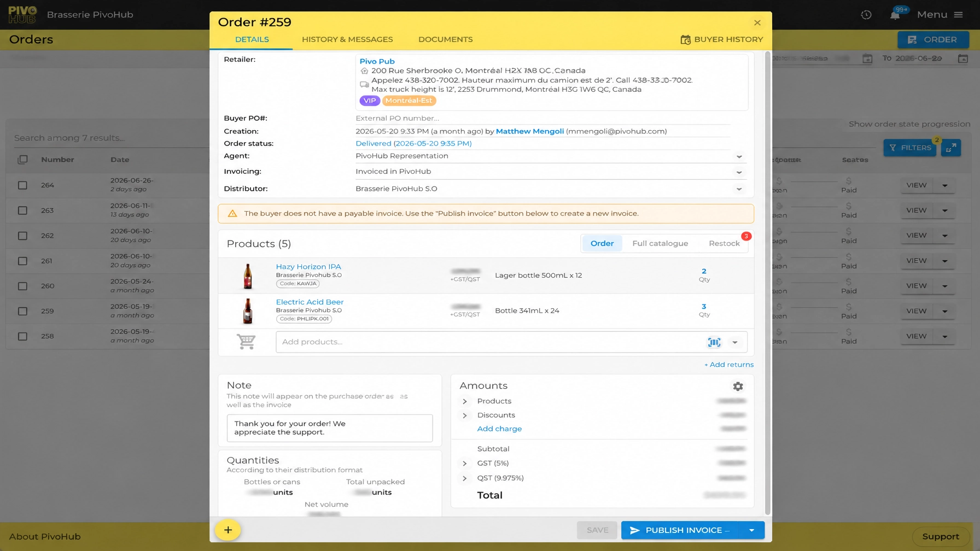
Task: Expand the Discounts amounts row
Action: point(465,415)
